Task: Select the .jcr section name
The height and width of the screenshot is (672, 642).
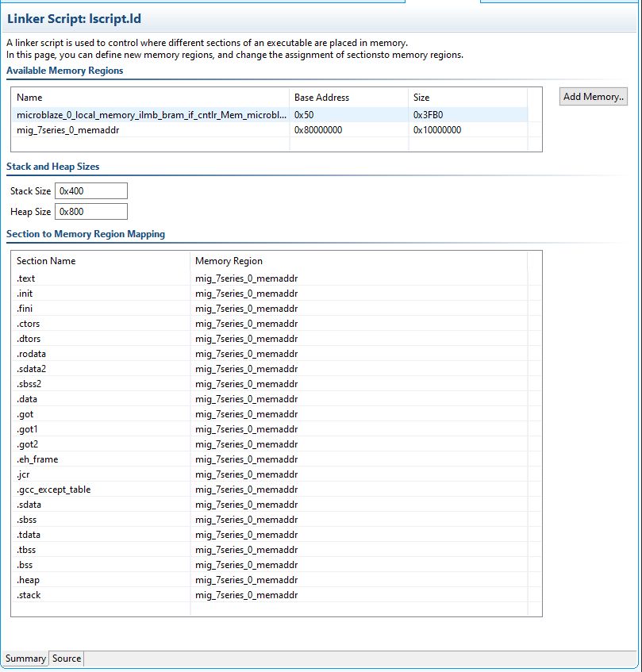Action: (x=23, y=474)
